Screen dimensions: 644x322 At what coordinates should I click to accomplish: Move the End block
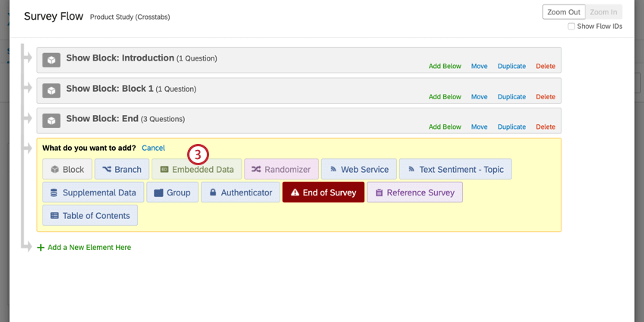pyautogui.click(x=479, y=127)
